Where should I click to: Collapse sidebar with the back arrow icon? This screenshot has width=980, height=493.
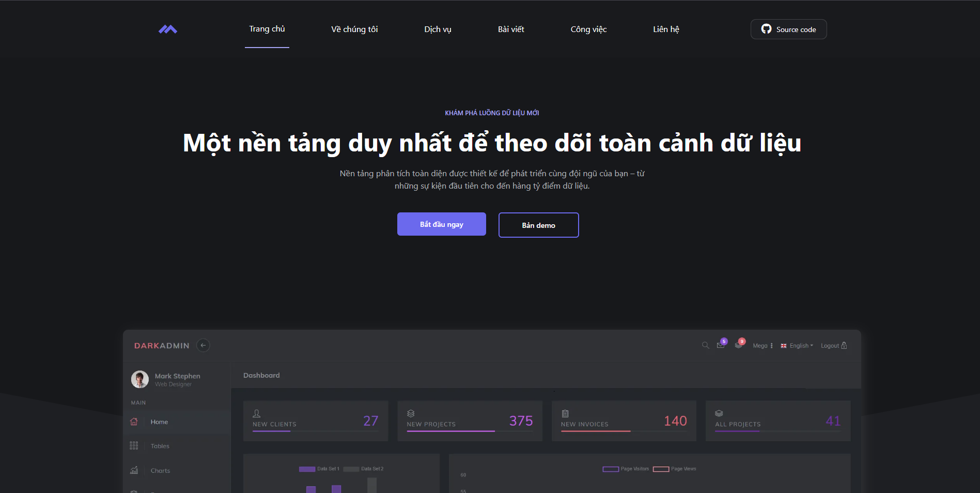click(203, 345)
